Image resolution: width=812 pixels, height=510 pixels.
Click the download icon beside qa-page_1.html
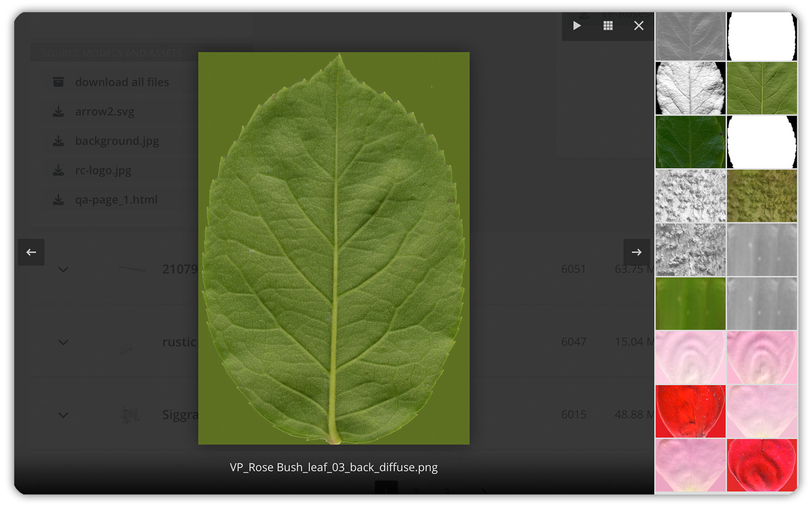(x=58, y=200)
